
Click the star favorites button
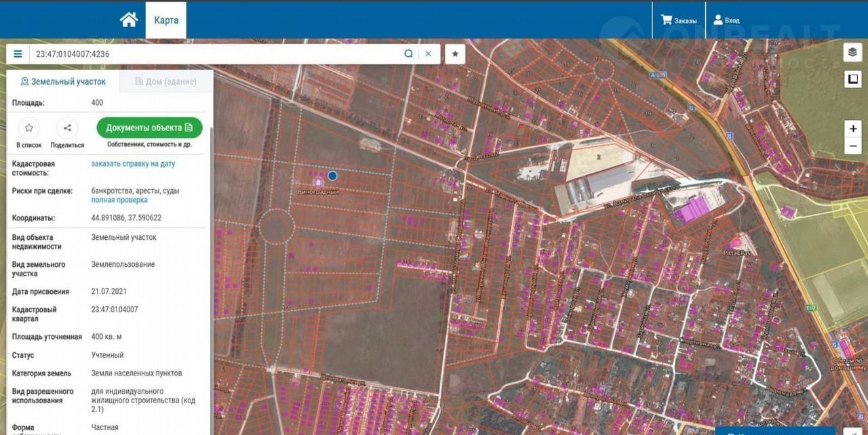pos(455,54)
